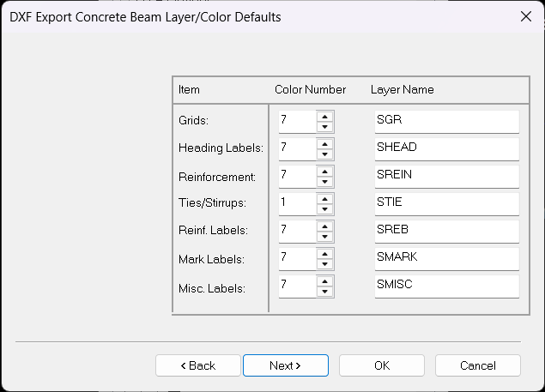Edit the SREIN layer name field

click(x=447, y=177)
